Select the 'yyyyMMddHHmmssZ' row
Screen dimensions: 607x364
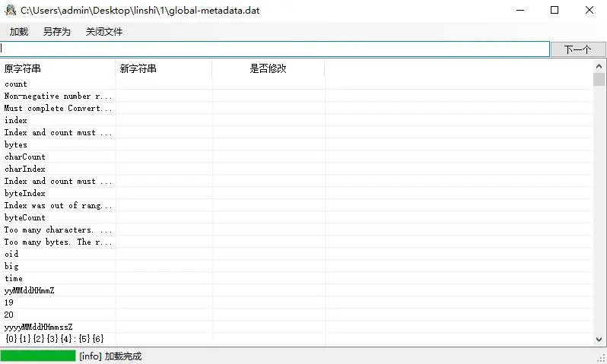(296, 327)
